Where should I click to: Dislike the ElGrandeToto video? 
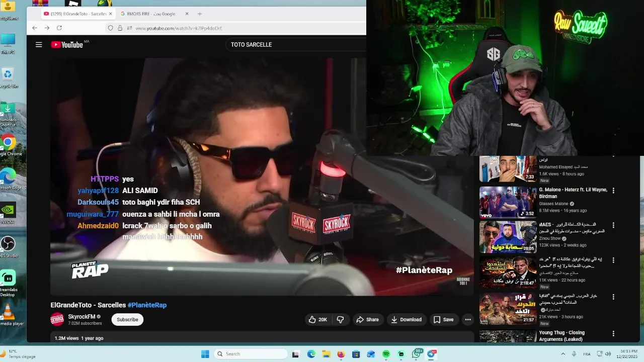point(341,319)
